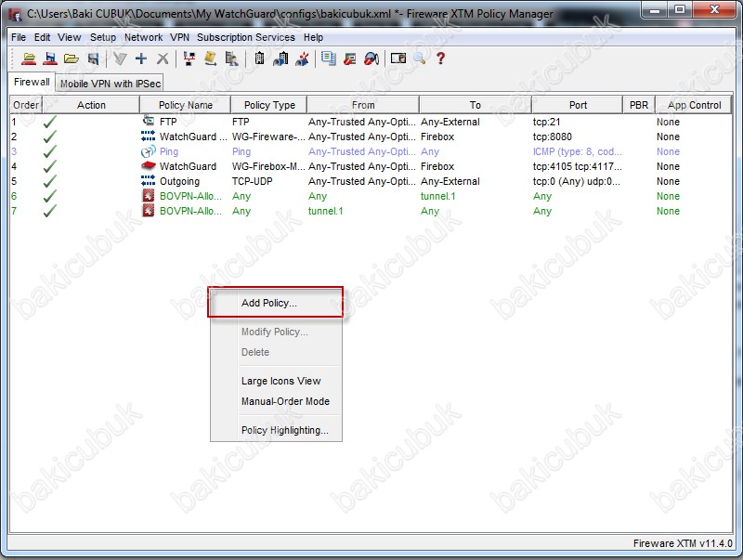Click the magnifying glass search toolbar icon

tap(420, 59)
